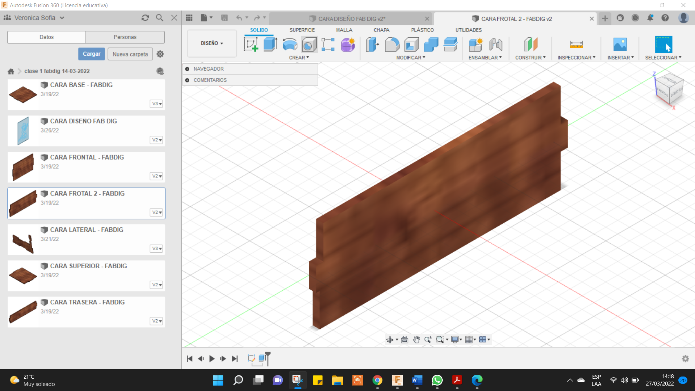Click the Look At icon in navigation bar
This screenshot has width=695, height=391.
click(404, 340)
